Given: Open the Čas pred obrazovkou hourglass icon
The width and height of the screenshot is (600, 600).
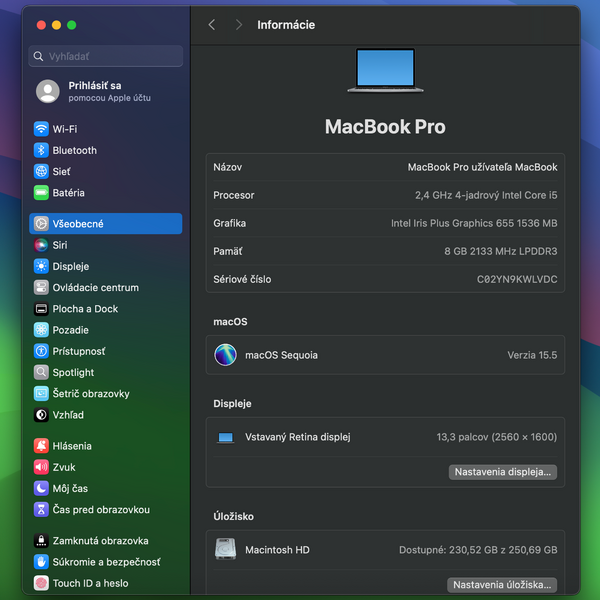Looking at the screenshot, I should coord(41,510).
